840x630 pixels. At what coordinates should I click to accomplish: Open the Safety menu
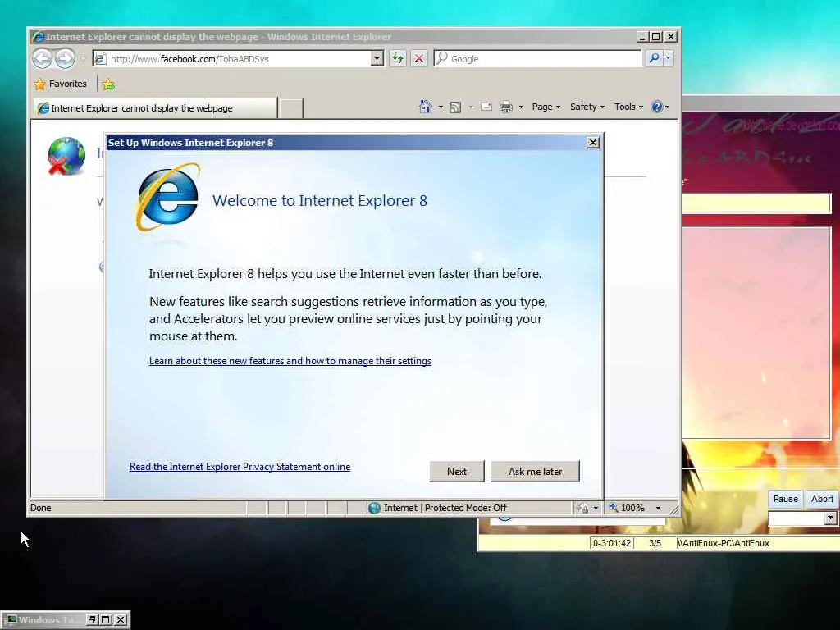pyautogui.click(x=587, y=107)
